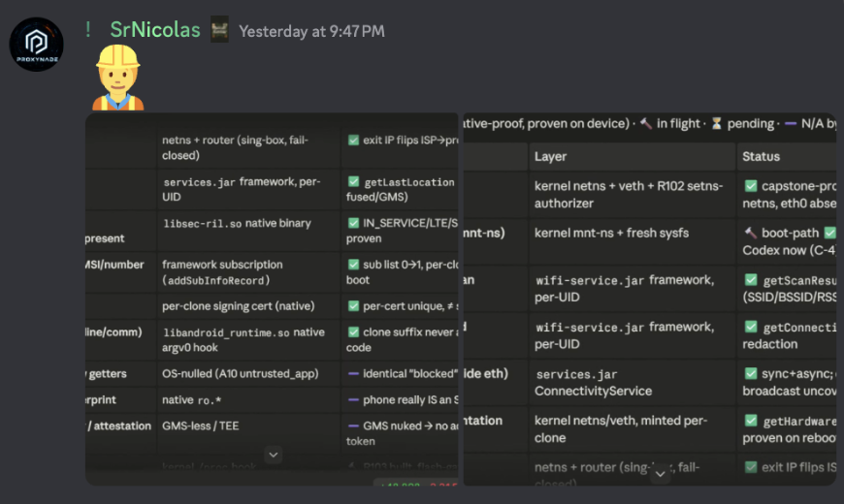Click green check beside 'sub list 0→1'
This screenshot has height=504, width=844.
pyautogui.click(x=353, y=265)
